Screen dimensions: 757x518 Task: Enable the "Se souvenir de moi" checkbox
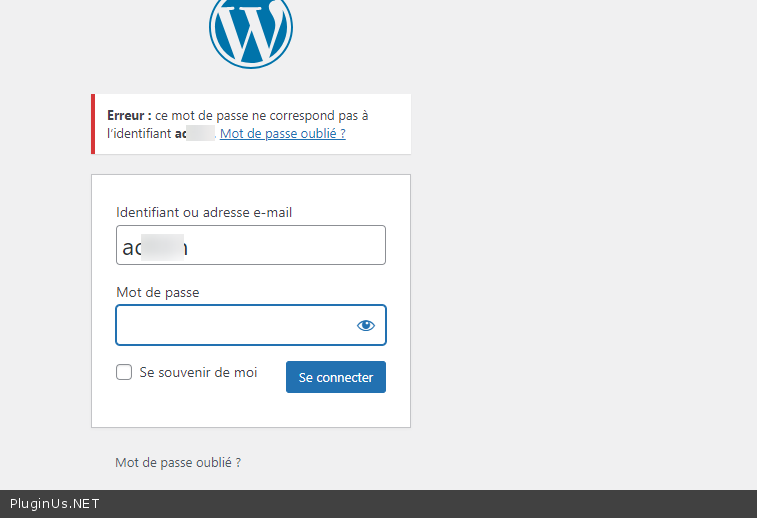pyautogui.click(x=124, y=372)
